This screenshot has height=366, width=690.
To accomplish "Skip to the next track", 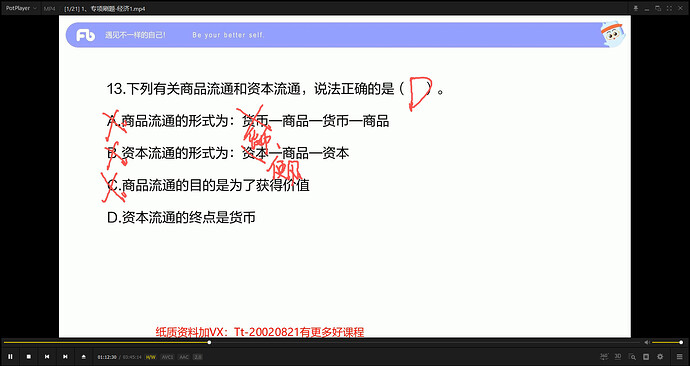I will [x=65, y=357].
